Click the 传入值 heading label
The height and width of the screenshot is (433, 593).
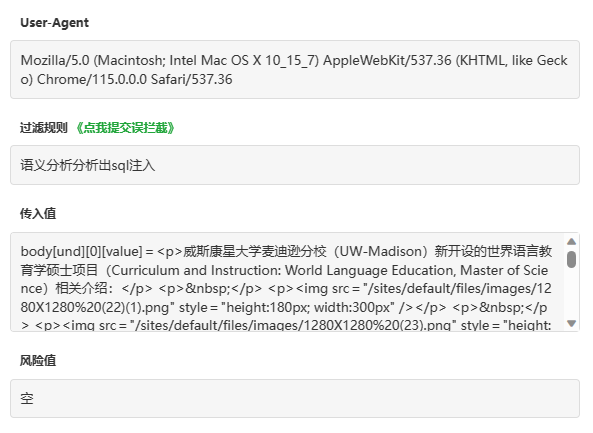38,214
